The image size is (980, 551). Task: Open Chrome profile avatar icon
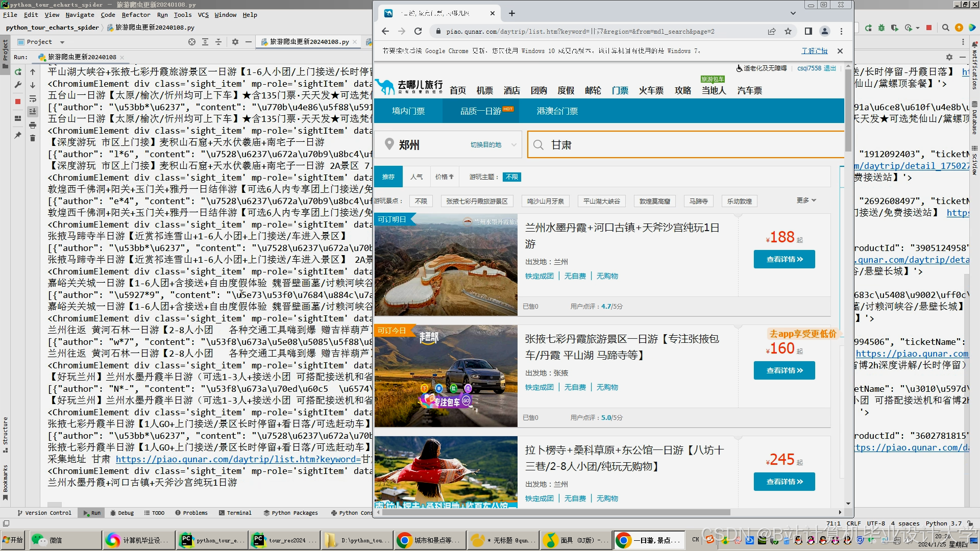pyautogui.click(x=824, y=31)
